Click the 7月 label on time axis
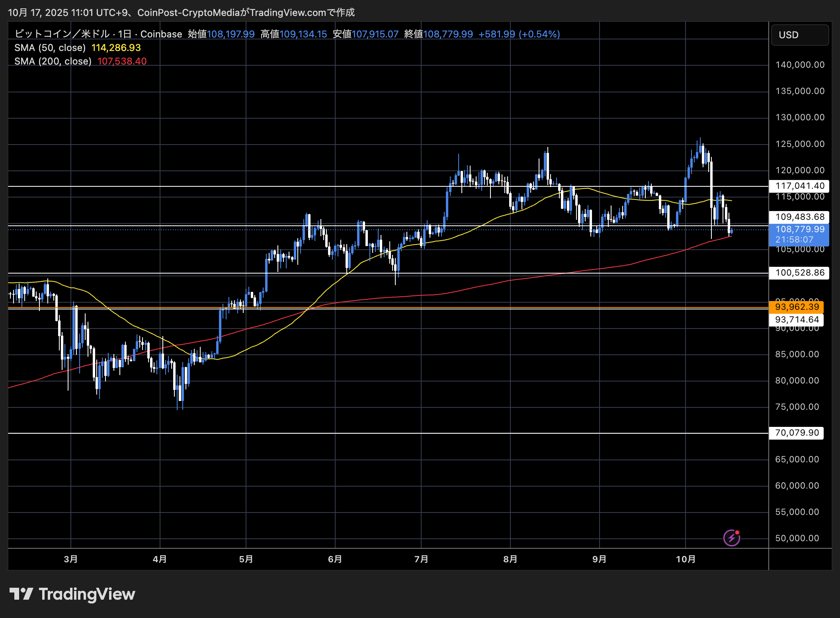 (x=421, y=559)
